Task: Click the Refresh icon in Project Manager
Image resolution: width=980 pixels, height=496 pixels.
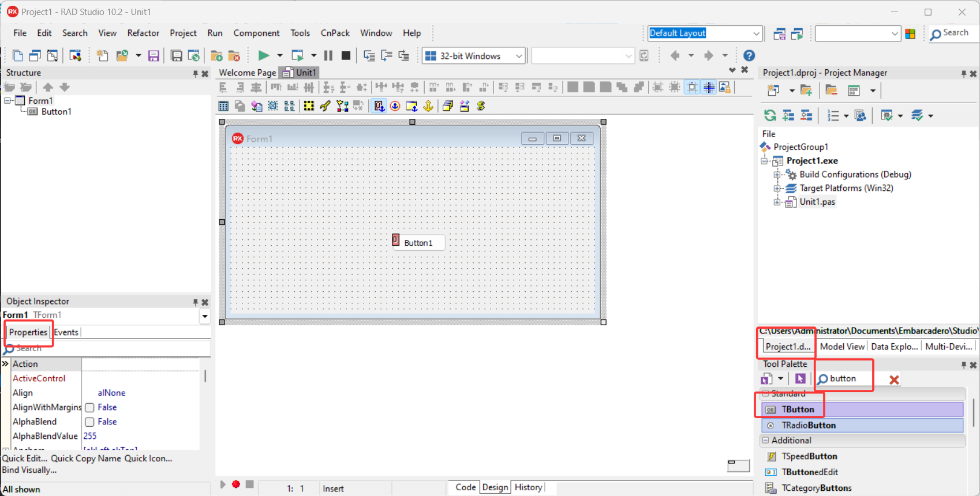Action: 770,115
